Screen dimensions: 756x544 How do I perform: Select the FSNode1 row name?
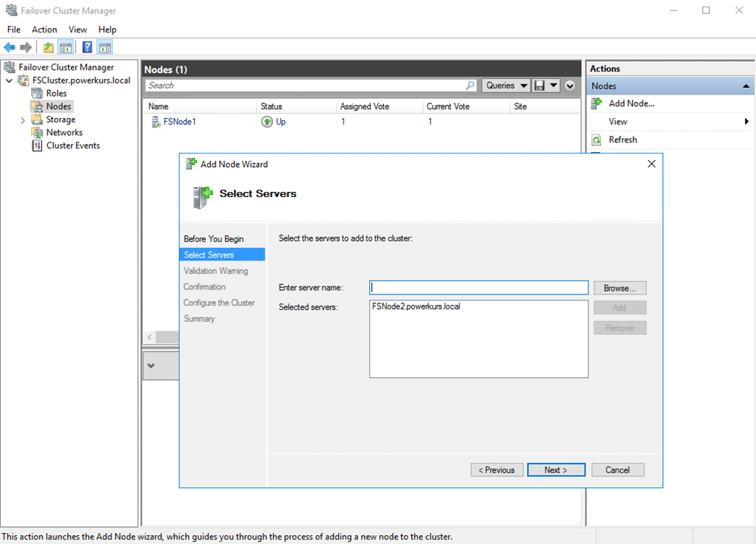click(180, 122)
